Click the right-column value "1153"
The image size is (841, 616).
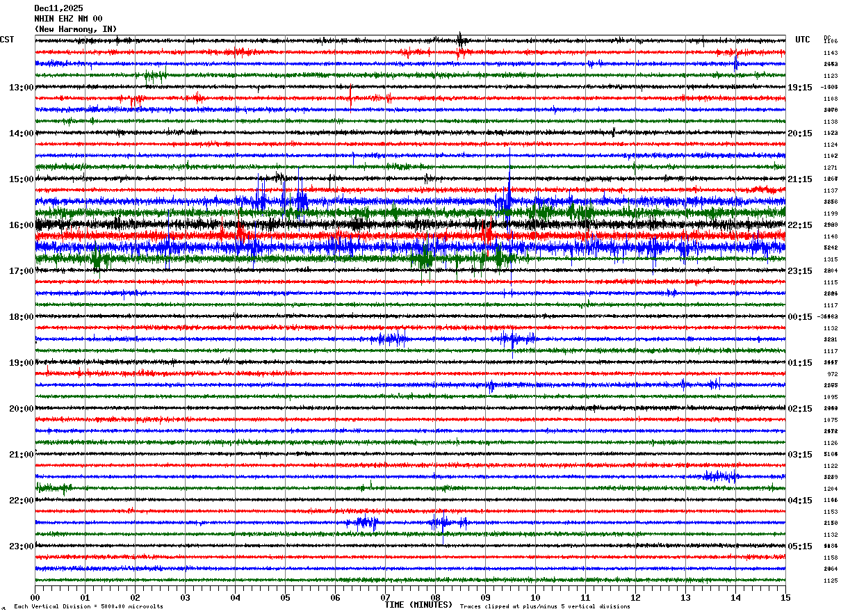(831, 512)
